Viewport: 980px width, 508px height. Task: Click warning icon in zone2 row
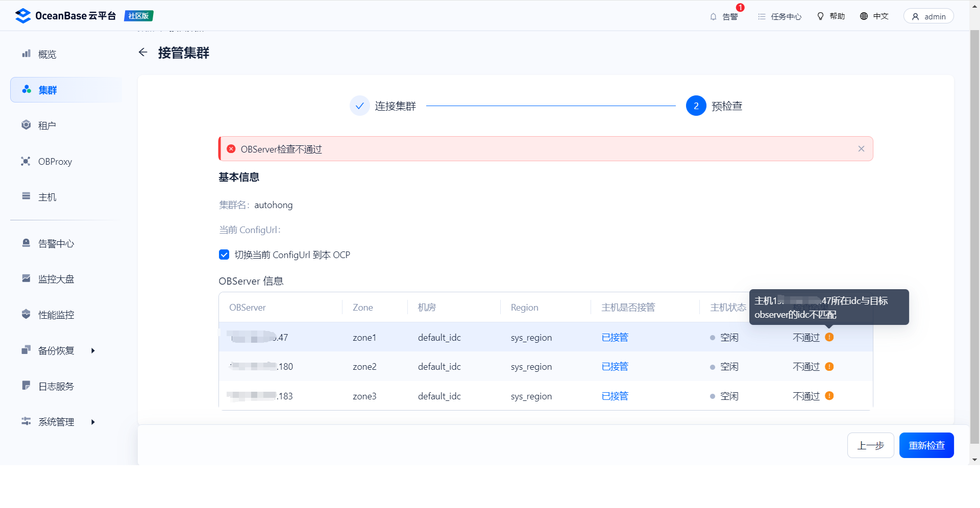pos(829,366)
